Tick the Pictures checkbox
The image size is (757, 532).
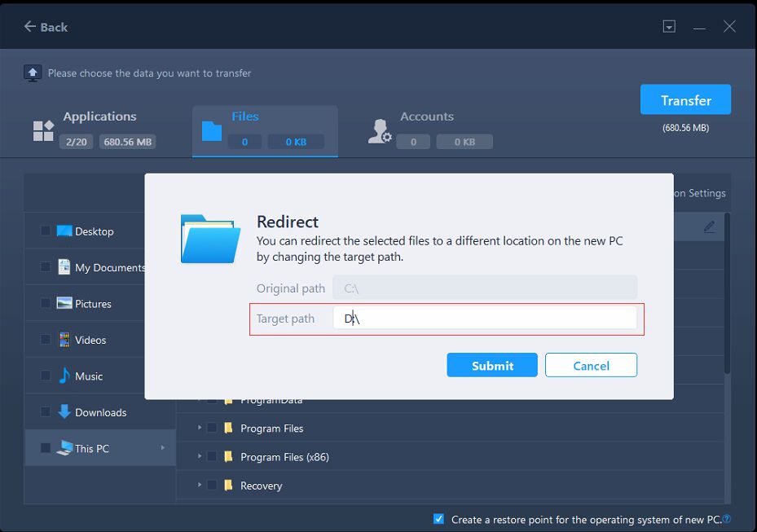(45, 303)
